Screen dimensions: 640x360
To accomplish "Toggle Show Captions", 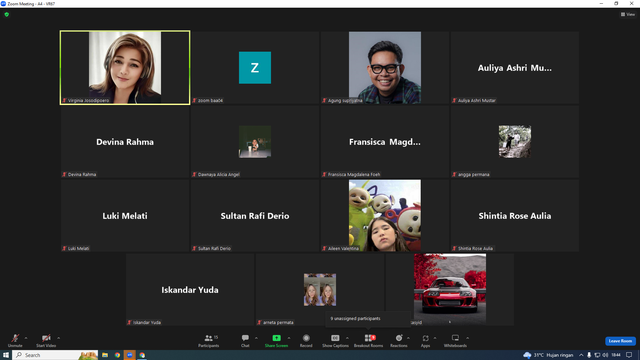I will [335, 340].
